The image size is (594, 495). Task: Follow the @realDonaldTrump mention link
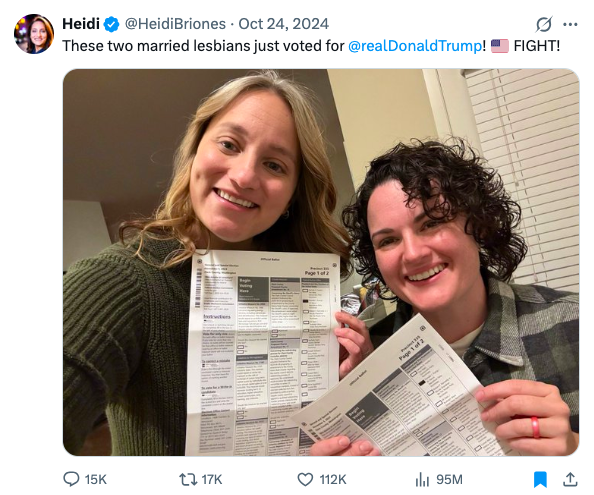[415, 46]
